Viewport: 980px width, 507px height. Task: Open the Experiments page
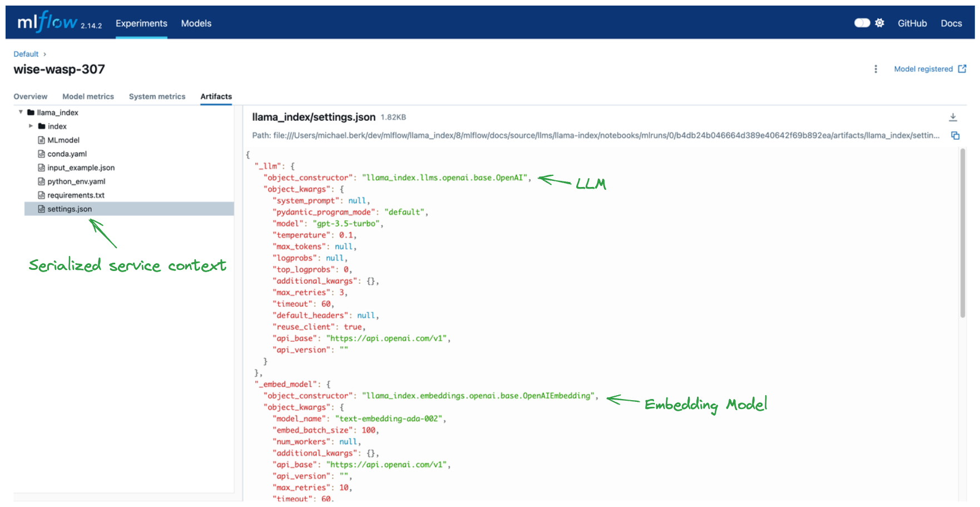[141, 23]
